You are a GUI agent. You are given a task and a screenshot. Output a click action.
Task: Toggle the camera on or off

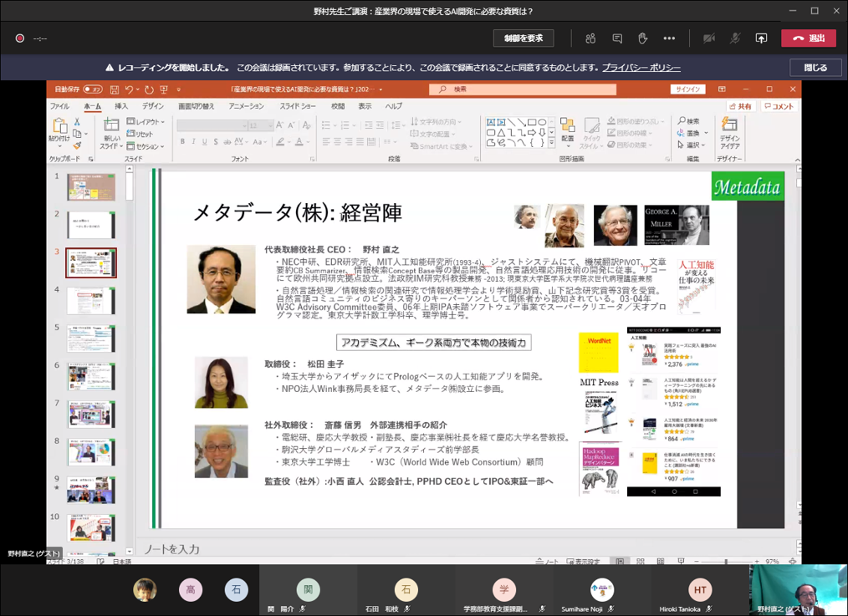click(709, 38)
